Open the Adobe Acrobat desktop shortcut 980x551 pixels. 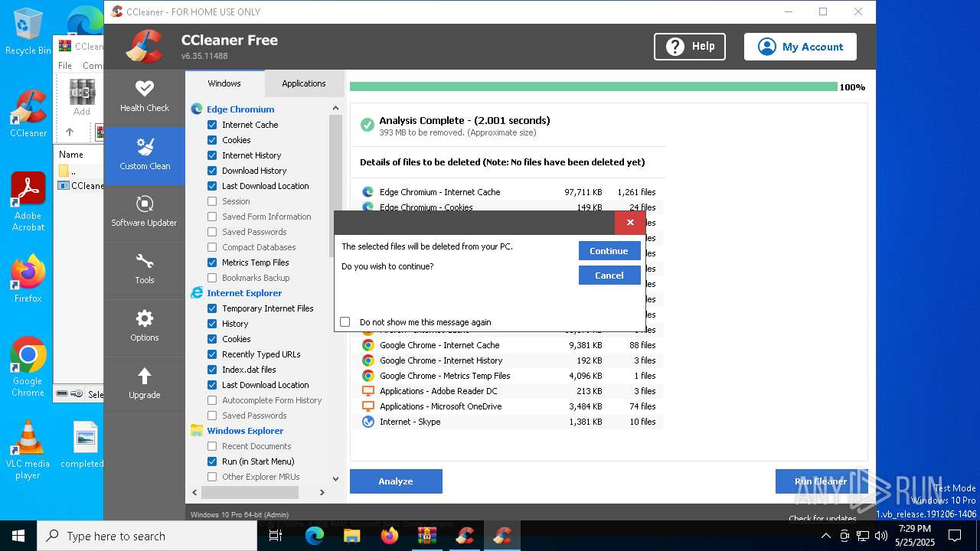(x=28, y=201)
